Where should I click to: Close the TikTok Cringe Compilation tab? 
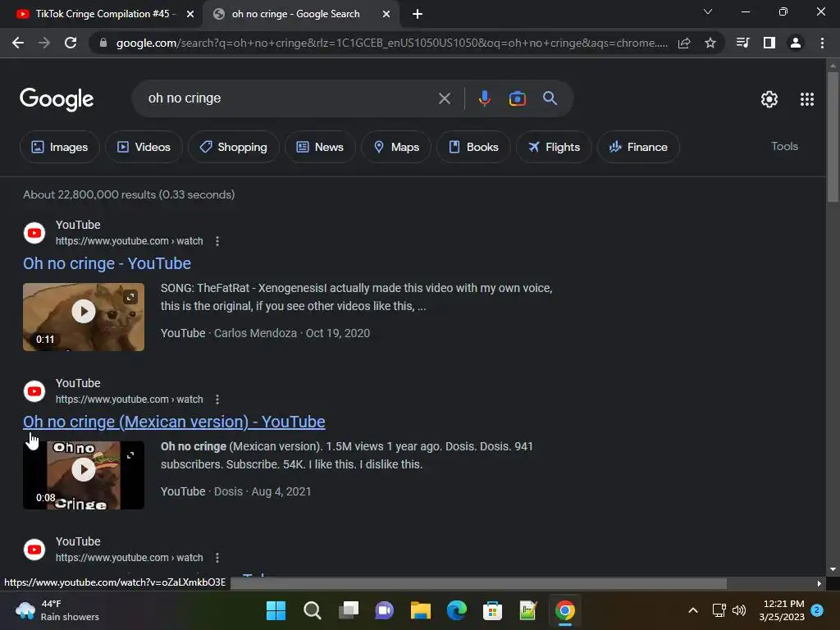189,14
